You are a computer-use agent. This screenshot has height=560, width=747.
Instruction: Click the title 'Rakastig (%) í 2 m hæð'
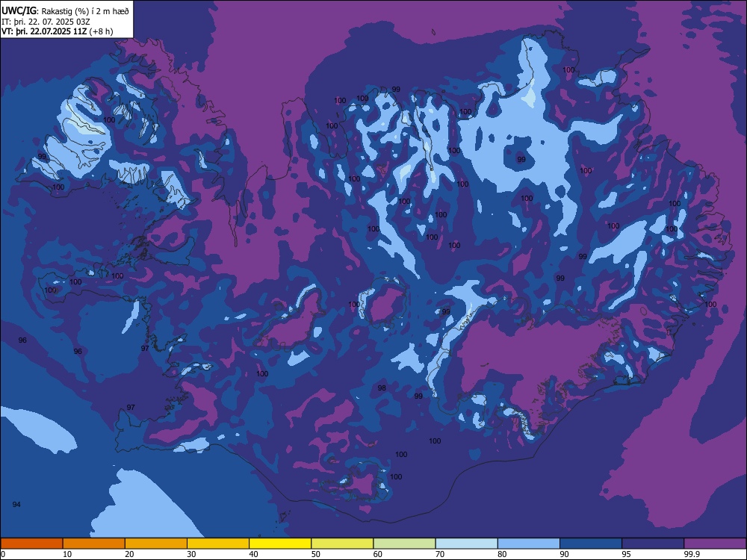[85, 11]
